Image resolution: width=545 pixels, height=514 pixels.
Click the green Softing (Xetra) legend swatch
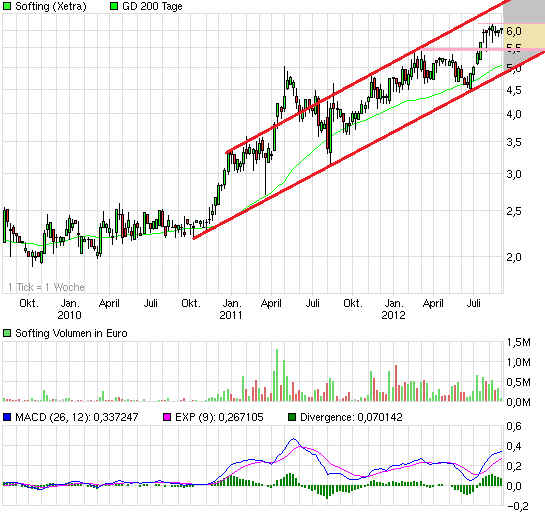[x=7, y=6]
